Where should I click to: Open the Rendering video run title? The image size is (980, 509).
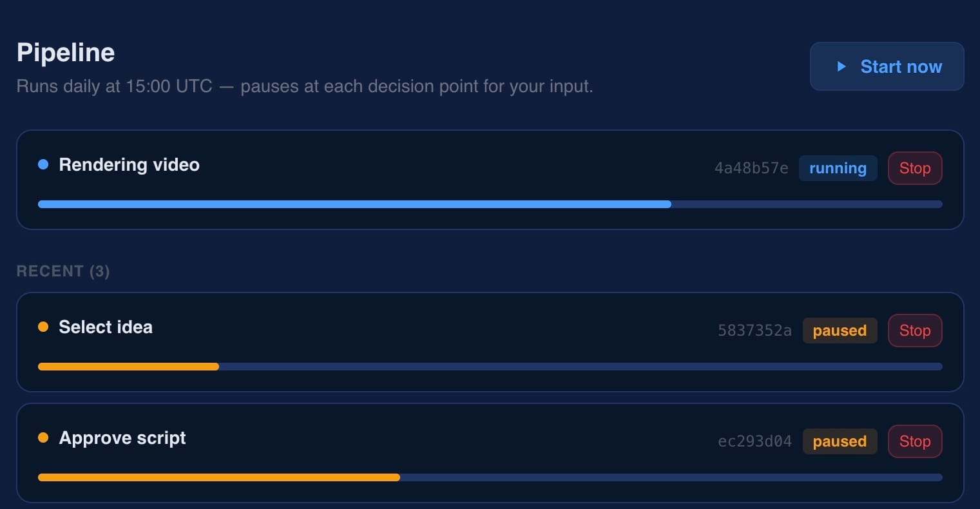[129, 165]
